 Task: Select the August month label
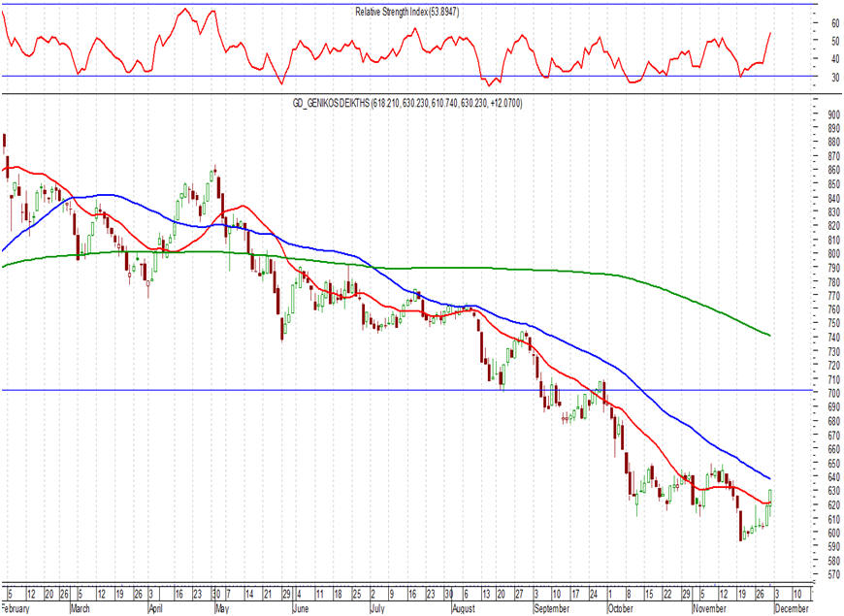(464, 608)
